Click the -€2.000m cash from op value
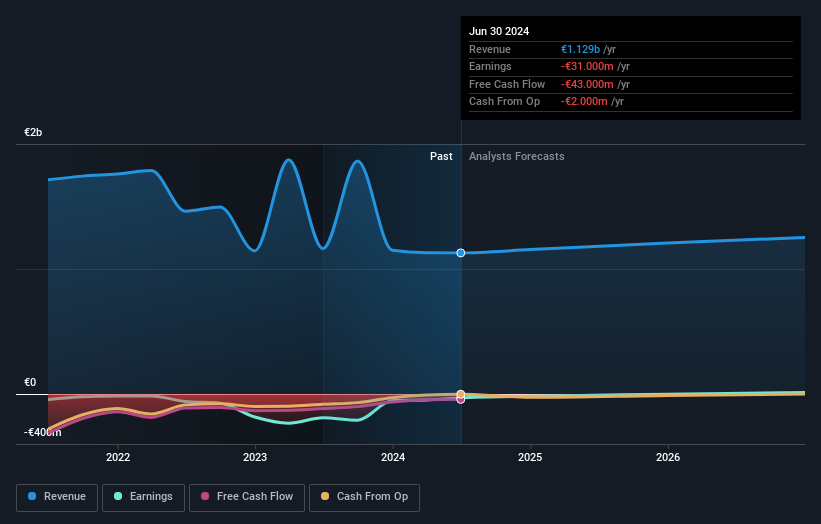 [x=584, y=102]
